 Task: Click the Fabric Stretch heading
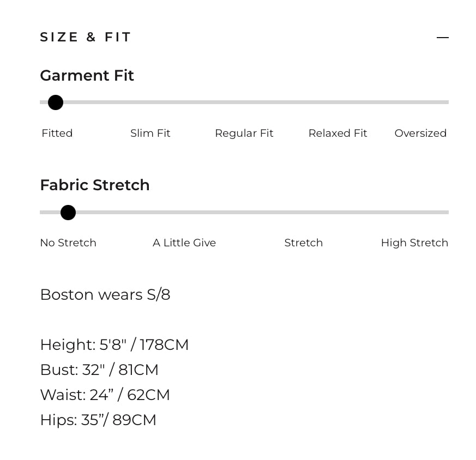tap(95, 185)
